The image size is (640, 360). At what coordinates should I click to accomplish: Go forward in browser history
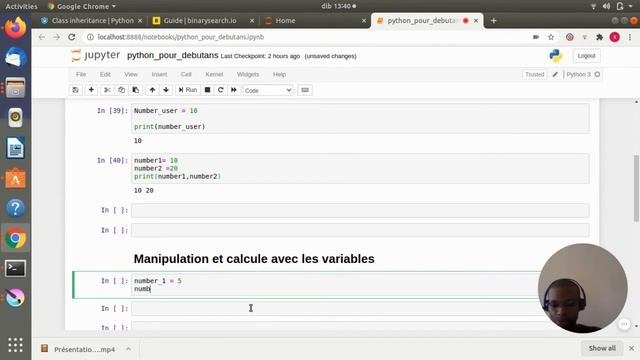pos(56,37)
